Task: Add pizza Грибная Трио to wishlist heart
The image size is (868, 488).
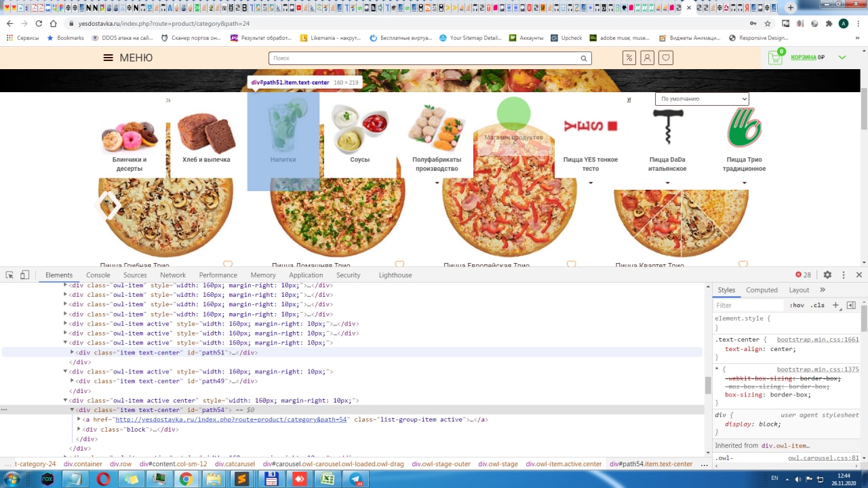Action: point(228,264)
